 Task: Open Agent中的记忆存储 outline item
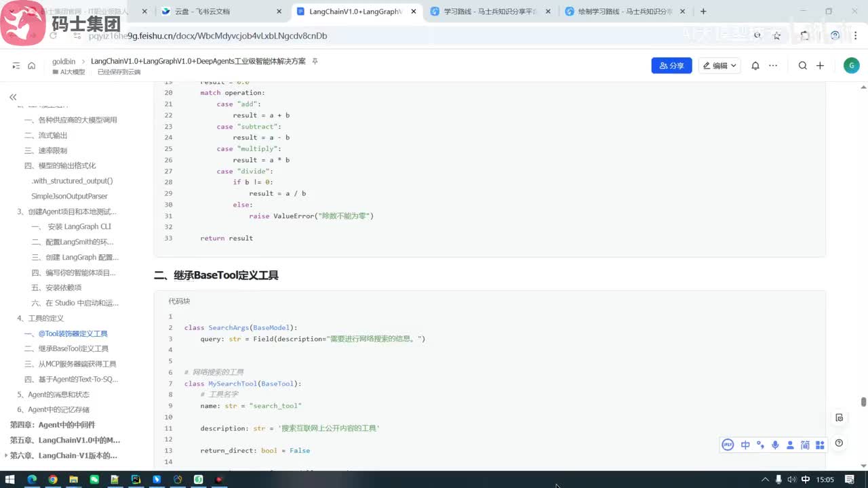click(x=53, y=409)
